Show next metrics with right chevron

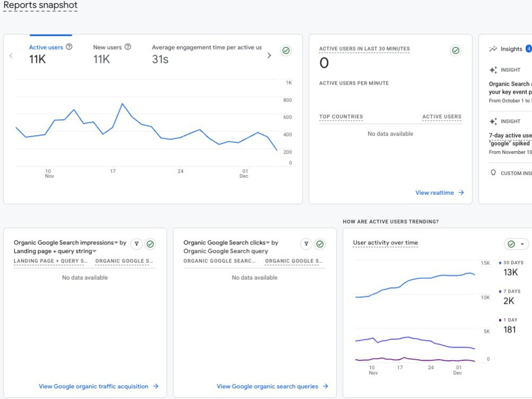click(269, 55)
